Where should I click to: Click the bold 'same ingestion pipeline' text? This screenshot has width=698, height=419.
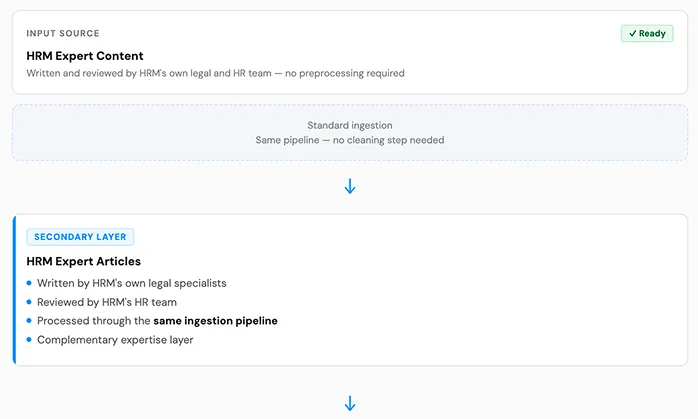(x=215, y=321)
